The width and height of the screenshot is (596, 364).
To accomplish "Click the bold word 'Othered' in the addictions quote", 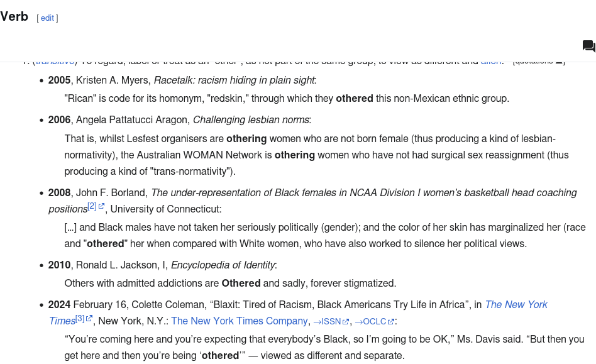I will pos(241,283).
